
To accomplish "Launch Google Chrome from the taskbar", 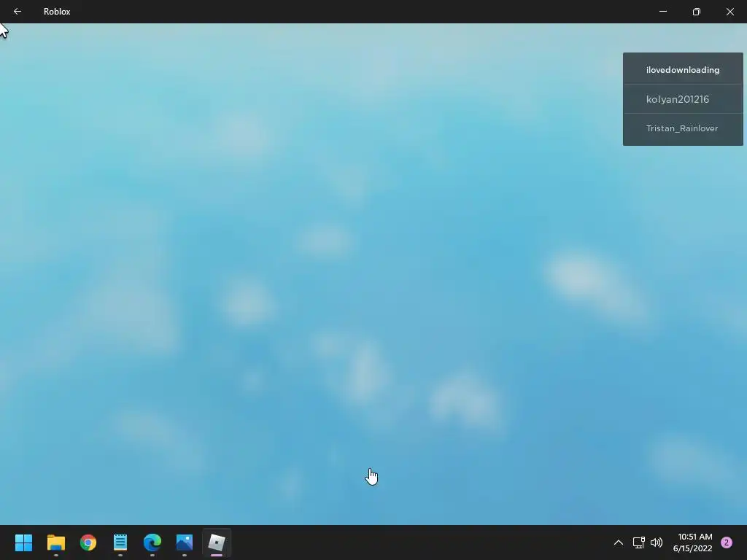I will (x=88, y=542).
